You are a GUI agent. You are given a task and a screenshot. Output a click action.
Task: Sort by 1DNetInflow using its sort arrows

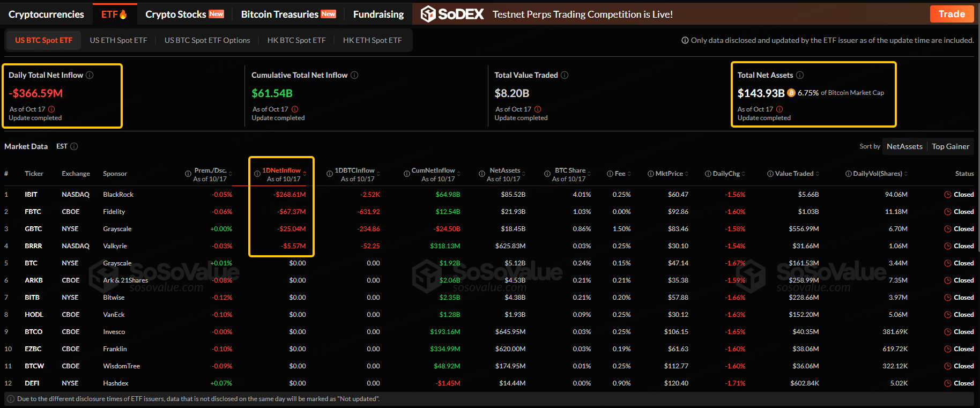pos(305,174)
